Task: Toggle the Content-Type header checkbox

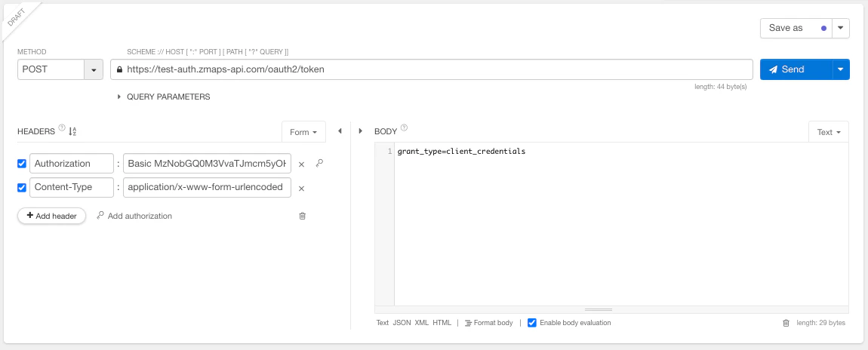Action: [22, 187]
